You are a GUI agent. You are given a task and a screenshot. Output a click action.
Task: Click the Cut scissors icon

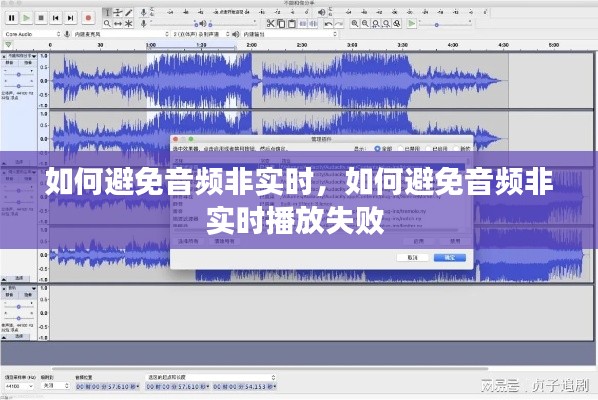point(270,24)
